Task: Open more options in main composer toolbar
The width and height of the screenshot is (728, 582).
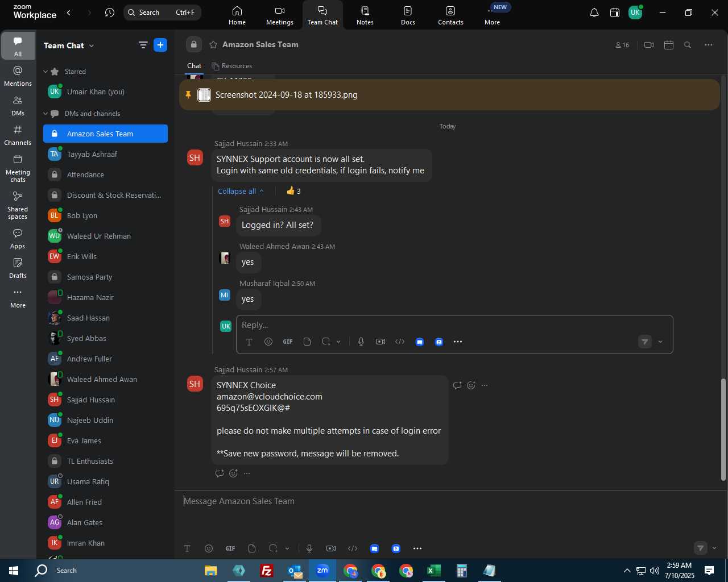Action: 417,548
